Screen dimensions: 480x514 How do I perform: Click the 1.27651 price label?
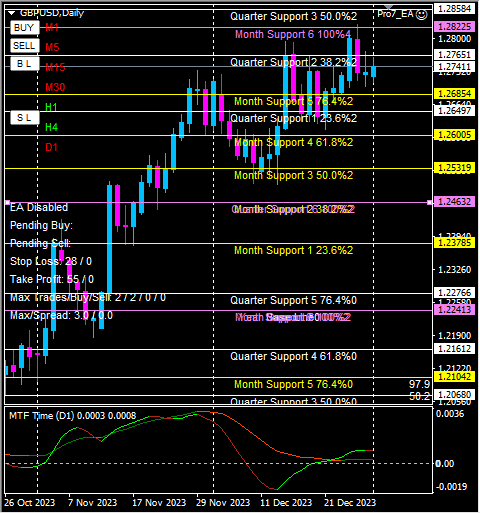(455, 54)
